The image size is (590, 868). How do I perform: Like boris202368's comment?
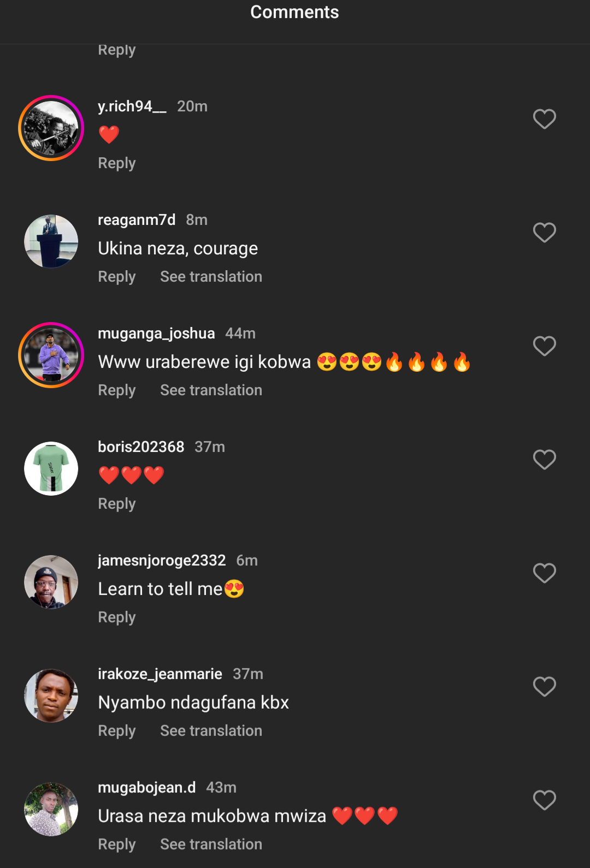(544, 460)
